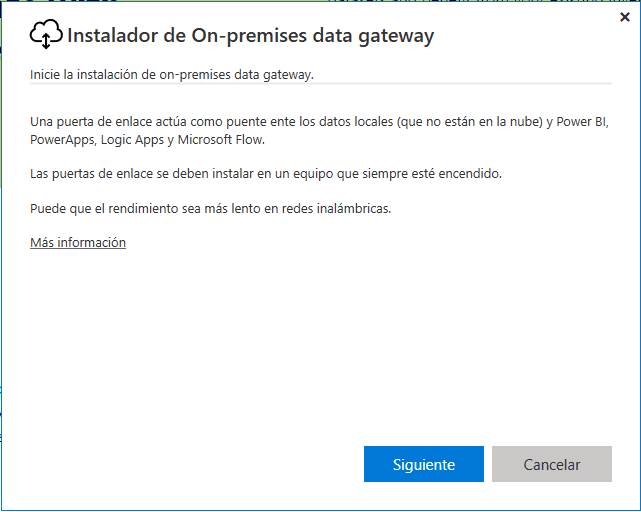Click the word 'PowerApps' in the description
The height and width of the screenshot is (512, 641).
[62, 140]
